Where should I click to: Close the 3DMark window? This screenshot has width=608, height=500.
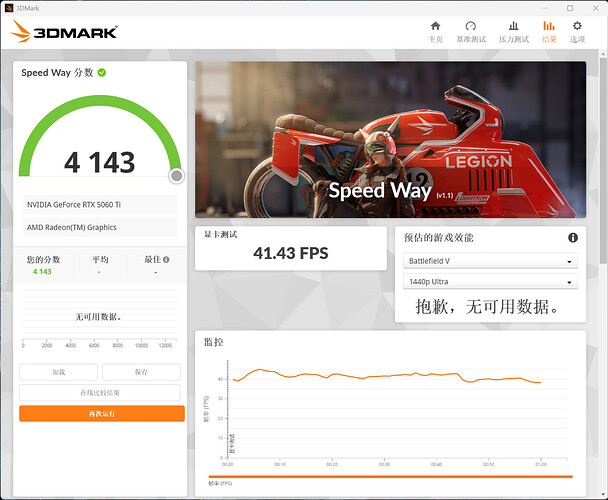click(596, 8)
